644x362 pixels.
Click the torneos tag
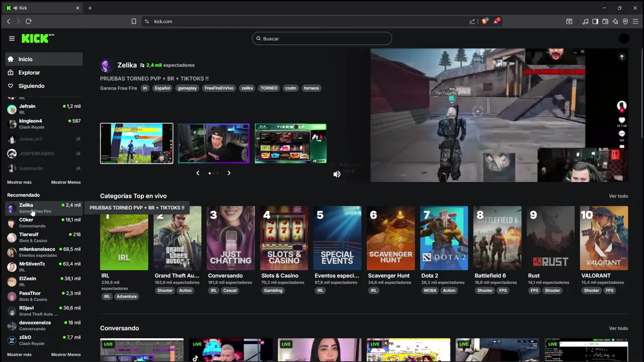tap(311, 88)
